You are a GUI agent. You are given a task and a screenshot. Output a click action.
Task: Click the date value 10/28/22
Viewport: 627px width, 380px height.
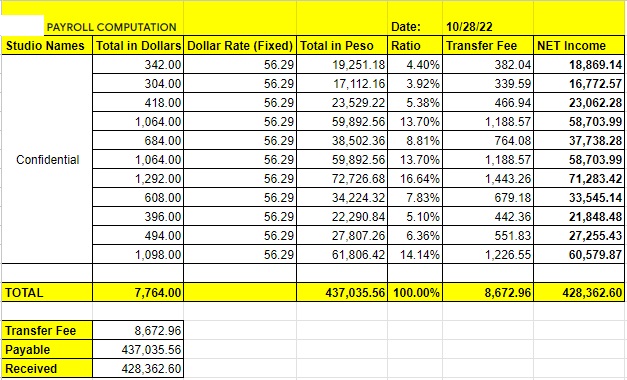488,27
